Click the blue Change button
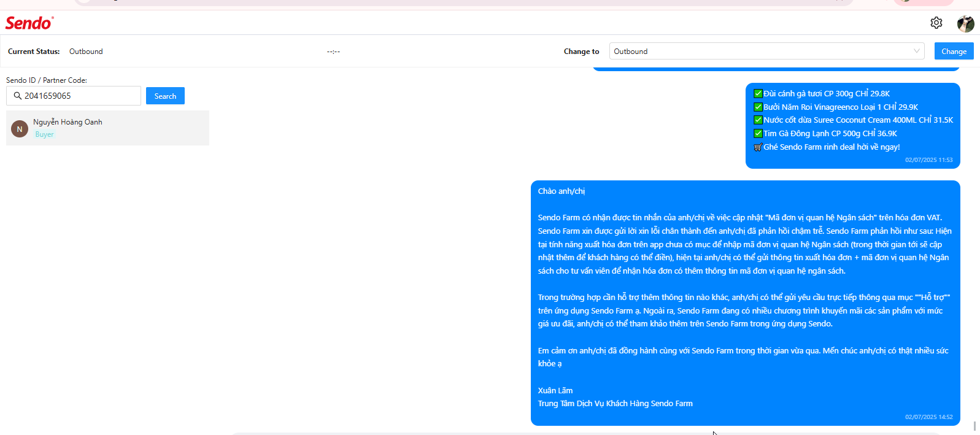This screenshot has width=980, height=435. [x=954, y=51]
